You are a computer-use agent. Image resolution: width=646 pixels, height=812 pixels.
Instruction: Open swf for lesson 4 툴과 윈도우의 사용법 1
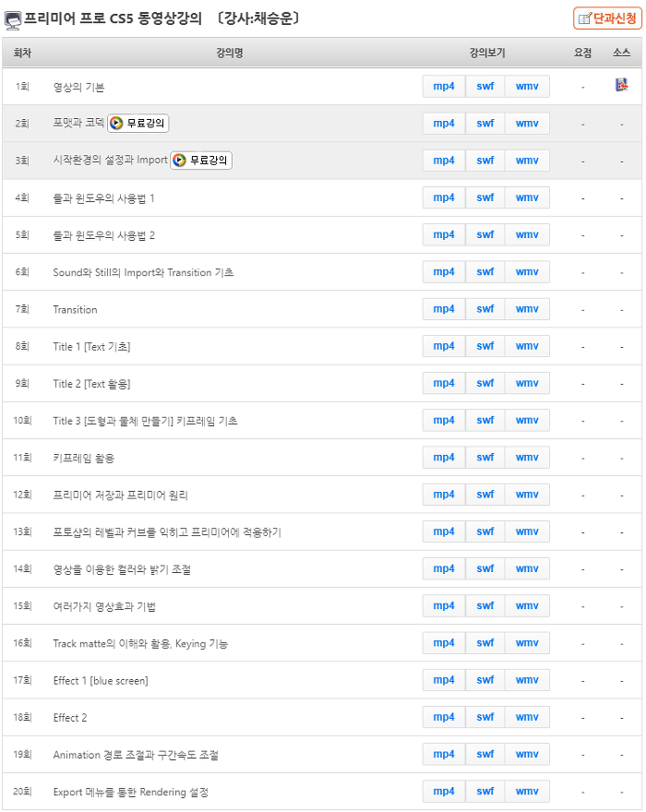[484, 197]
